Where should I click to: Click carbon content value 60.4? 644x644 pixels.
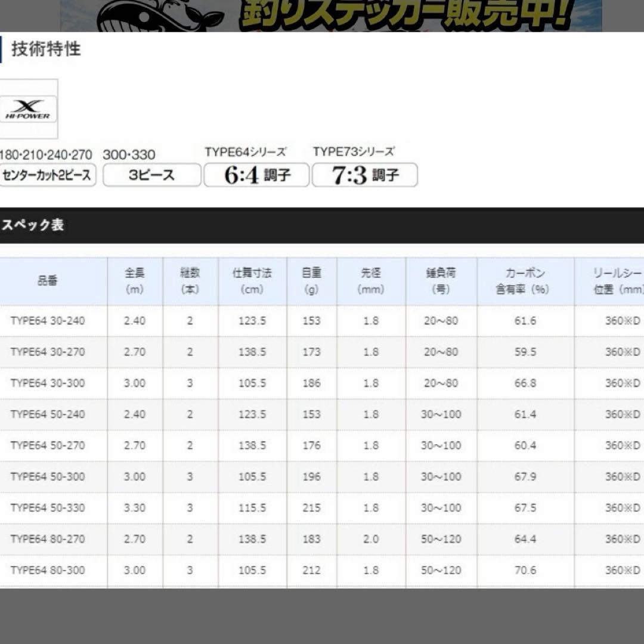525,445
